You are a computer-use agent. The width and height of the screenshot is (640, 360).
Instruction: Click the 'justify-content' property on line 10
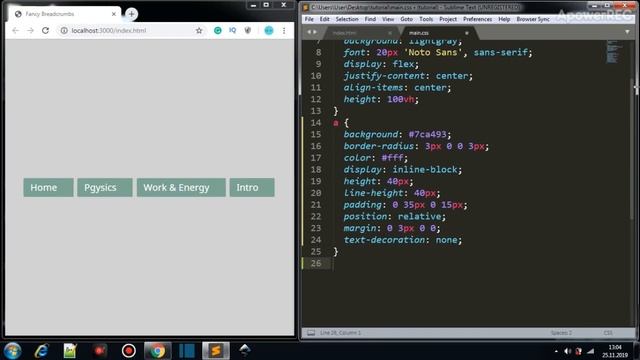[x=384, y=76]
